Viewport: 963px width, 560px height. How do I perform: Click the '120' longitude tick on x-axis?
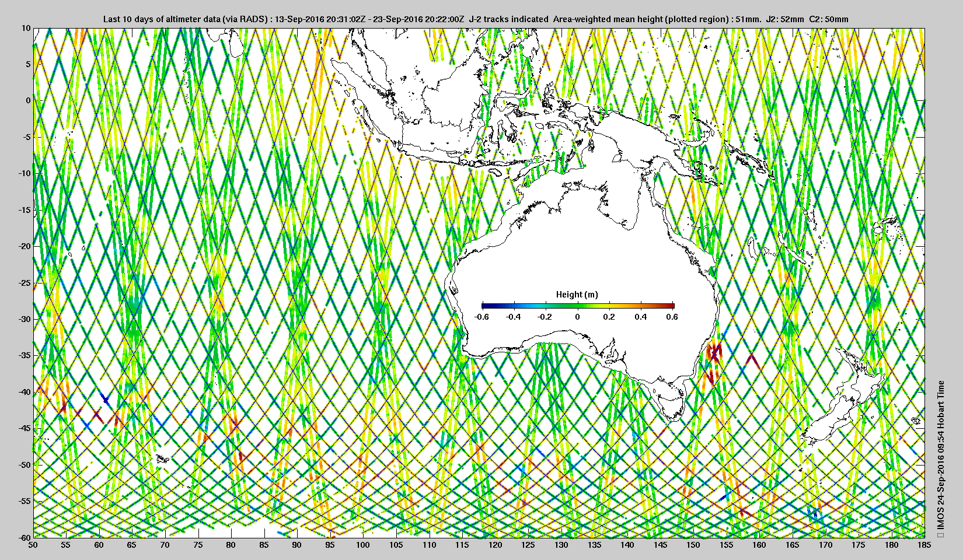(x=495, y=545)
